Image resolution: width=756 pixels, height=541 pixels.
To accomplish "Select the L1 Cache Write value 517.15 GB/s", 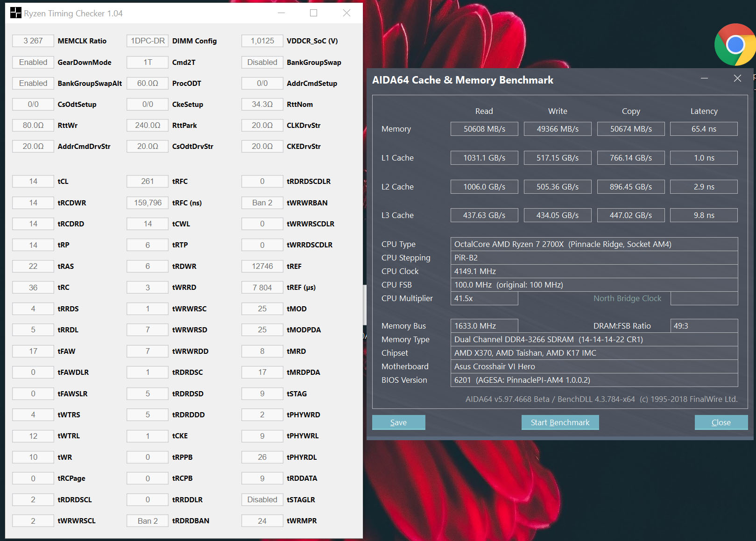I will [x=558, y=158].
